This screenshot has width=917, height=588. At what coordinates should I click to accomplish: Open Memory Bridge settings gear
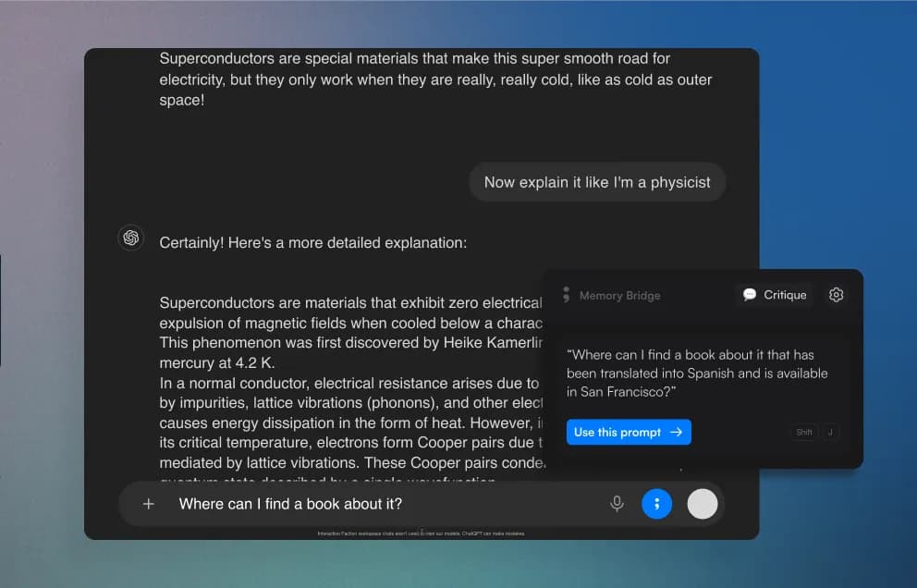pyautogui.click(x=836, y=295)
